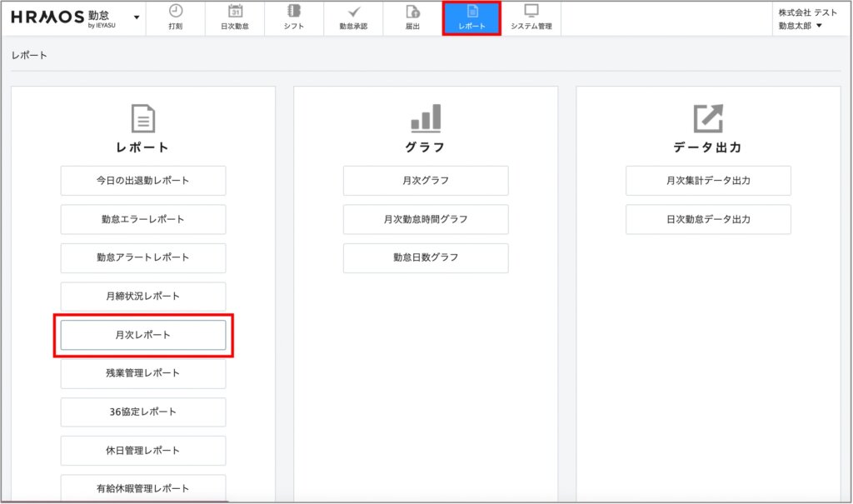Open 今日の出退勤レポート
This screenshot has height=504, width=853.
143,181
